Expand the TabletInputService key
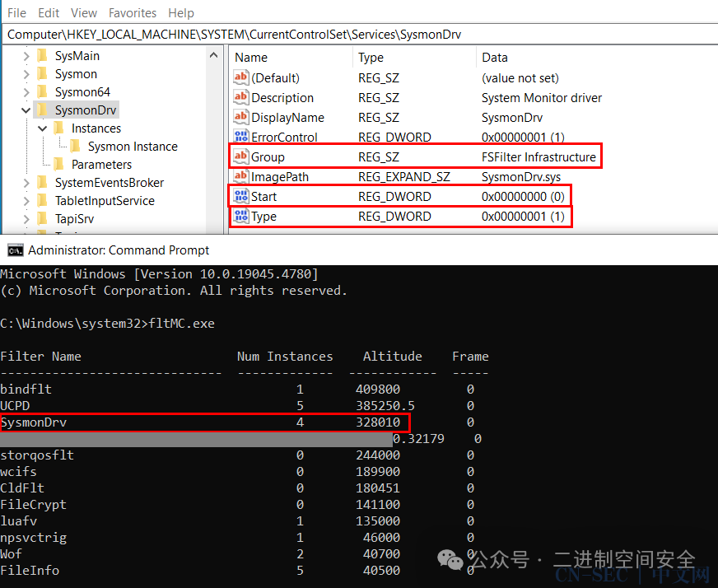Viewport: 718px width, 588px height. pyautogui.click(x=26, y=201)
